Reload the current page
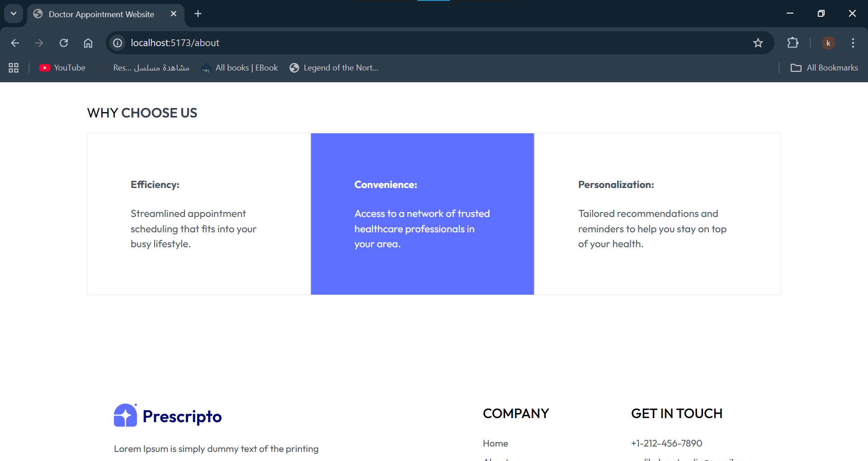Viewport: 868px width, 461px height. click(64, 43)
